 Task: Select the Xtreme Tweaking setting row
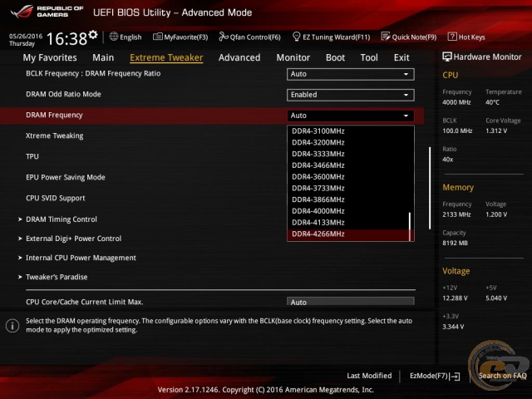pyautogui.click(x=54, y=135)
